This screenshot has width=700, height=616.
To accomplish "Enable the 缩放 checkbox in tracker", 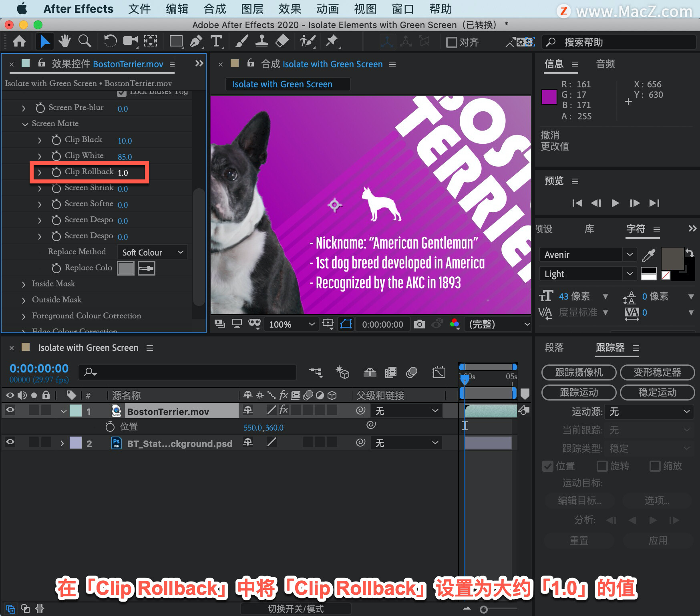I will coord(655,466).
